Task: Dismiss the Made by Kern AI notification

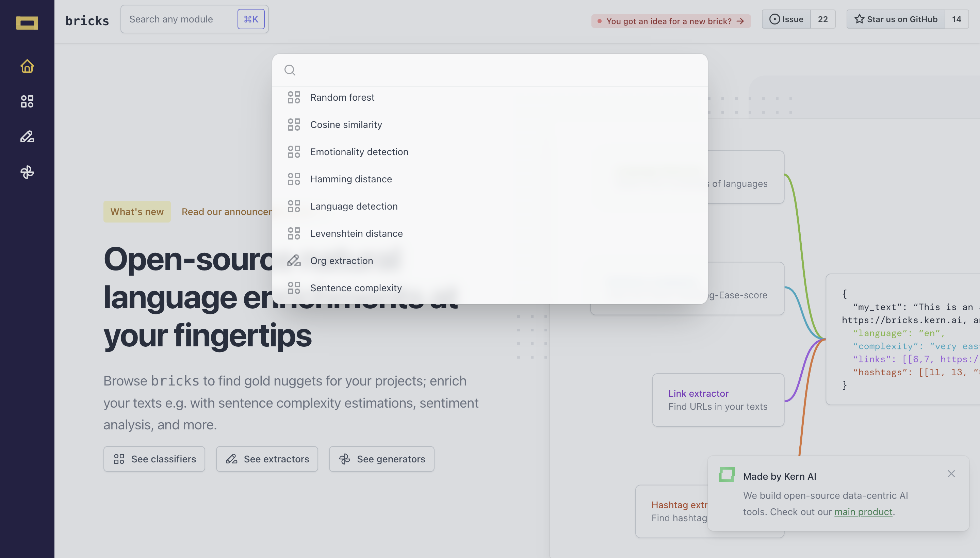Action: 951,474
